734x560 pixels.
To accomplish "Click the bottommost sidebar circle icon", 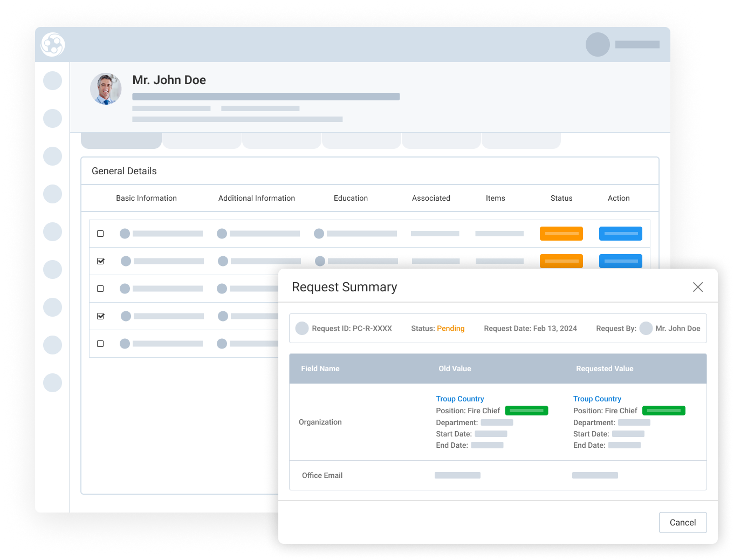I will (52, 383).
